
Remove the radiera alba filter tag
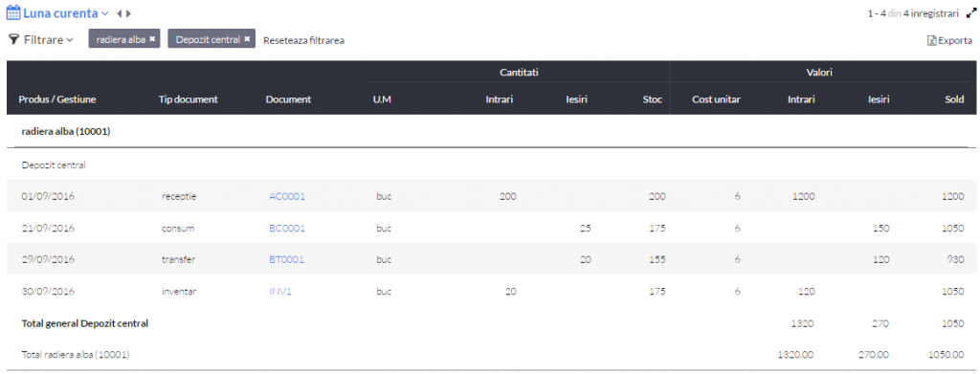point(152,38)
